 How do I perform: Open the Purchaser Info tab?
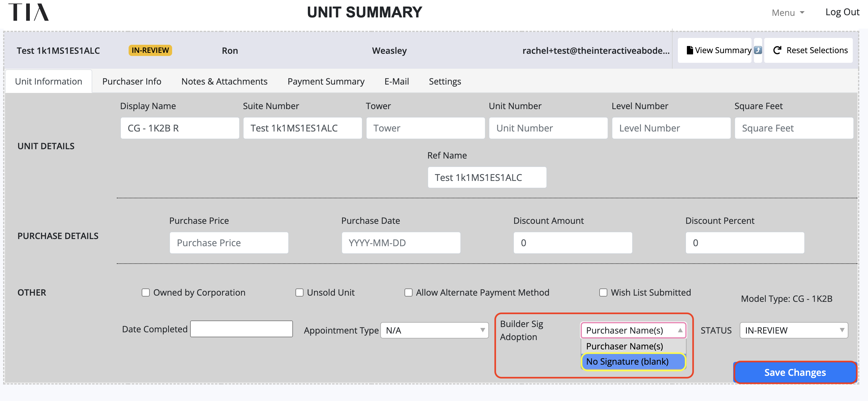tap(132, 81)
